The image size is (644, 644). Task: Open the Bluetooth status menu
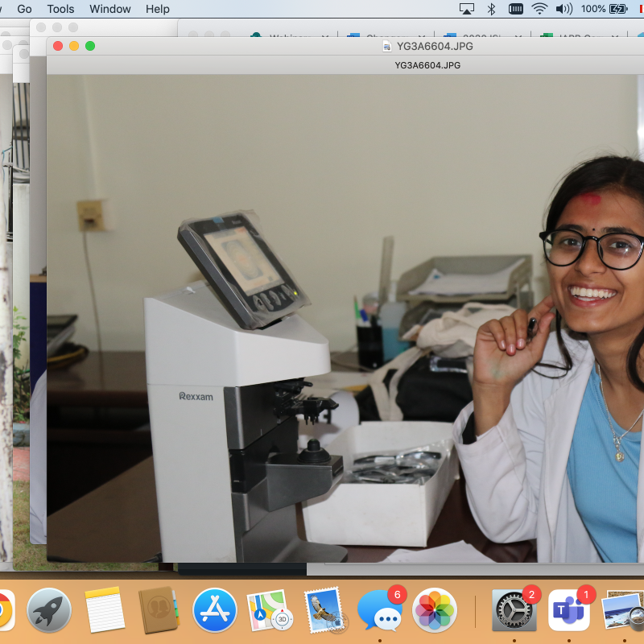491,9
